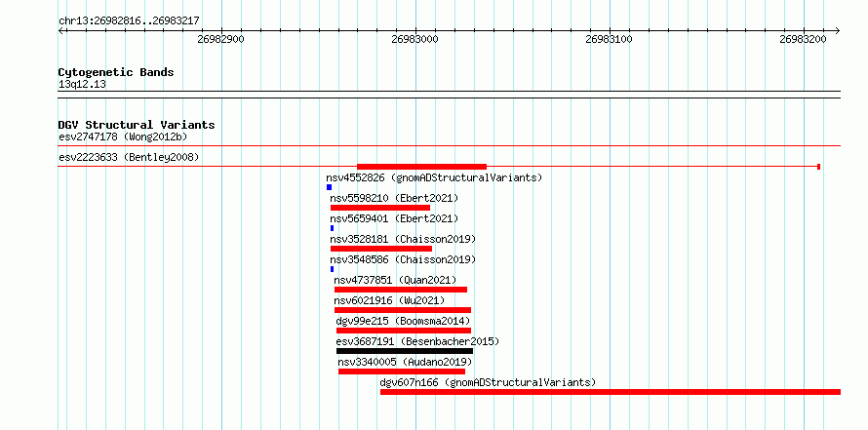Click the 26982900 ruler tick label
This screenshot has width=868, height=430.
(220, 39)
